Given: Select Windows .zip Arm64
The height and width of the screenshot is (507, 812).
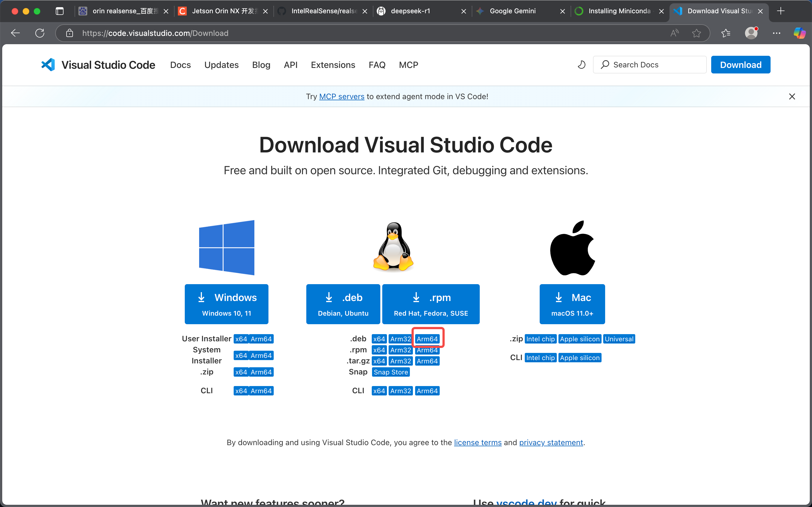Looking at the screenshot, I should (261, 372).
